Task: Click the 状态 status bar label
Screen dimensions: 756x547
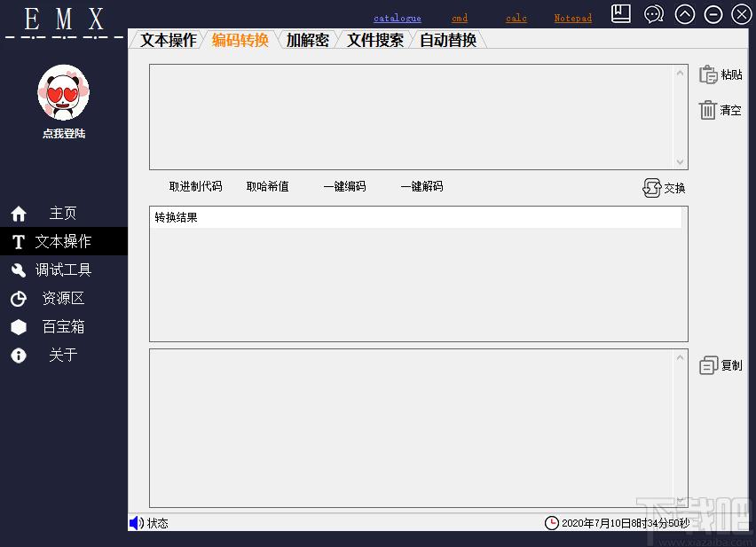Action: click(158, 523)
